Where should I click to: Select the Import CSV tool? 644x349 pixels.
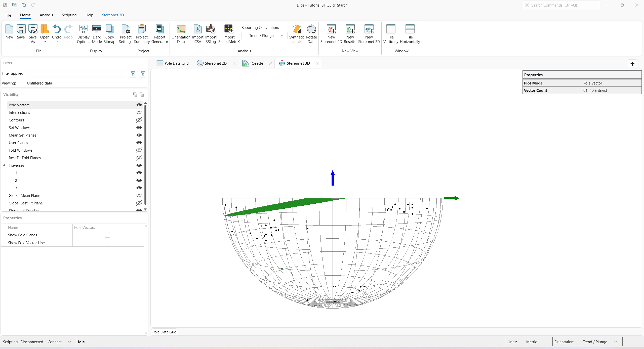coord(198,34)
